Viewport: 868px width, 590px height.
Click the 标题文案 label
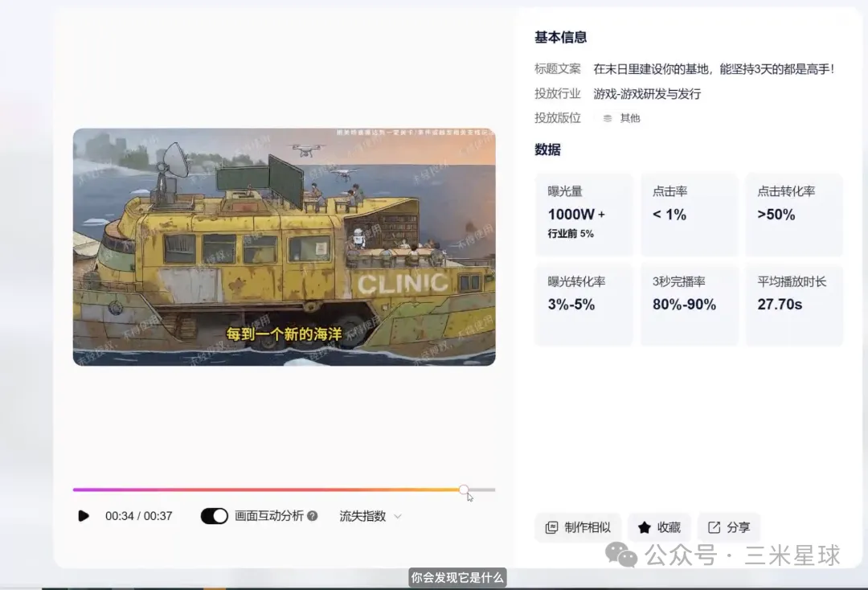click(558, 68)
